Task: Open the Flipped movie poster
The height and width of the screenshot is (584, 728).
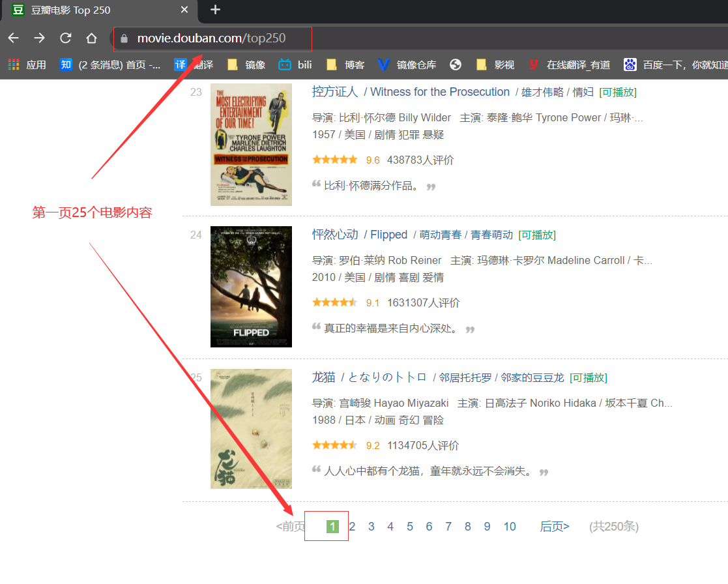Action: coord(251,286)
